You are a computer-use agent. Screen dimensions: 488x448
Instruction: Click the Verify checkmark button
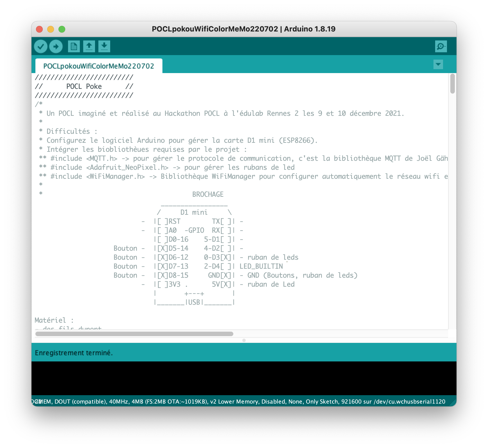[41, 46]
